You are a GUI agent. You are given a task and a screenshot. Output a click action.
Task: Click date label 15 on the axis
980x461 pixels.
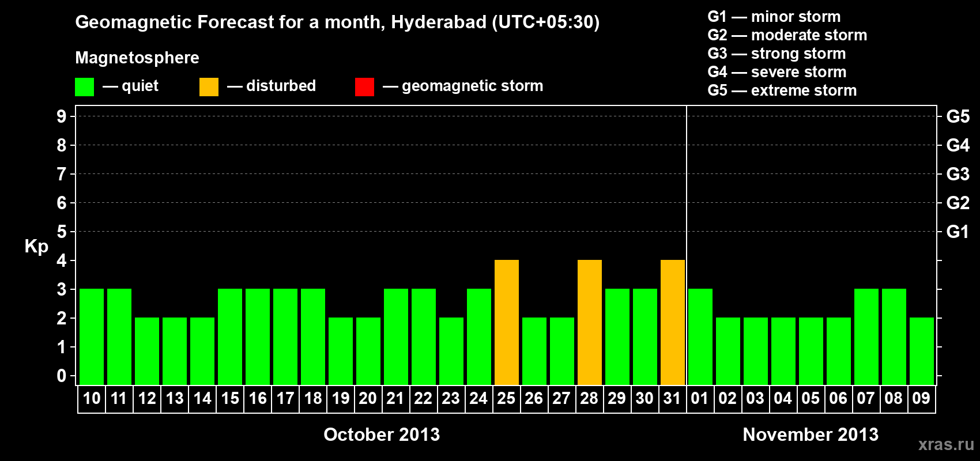coord(230,398)
